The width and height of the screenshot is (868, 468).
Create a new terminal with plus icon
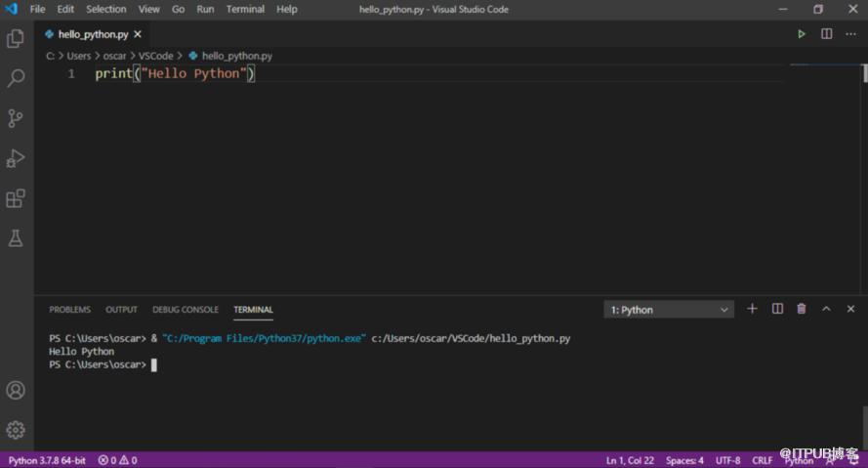coord(752,309)
